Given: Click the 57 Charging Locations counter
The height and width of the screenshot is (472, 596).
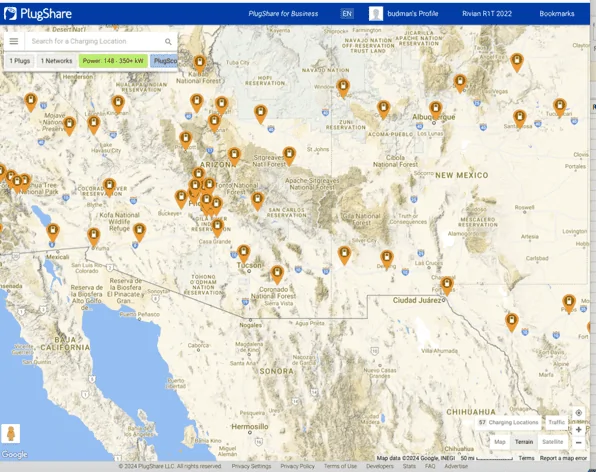Looking at the screenshot, I should [508, 422].
